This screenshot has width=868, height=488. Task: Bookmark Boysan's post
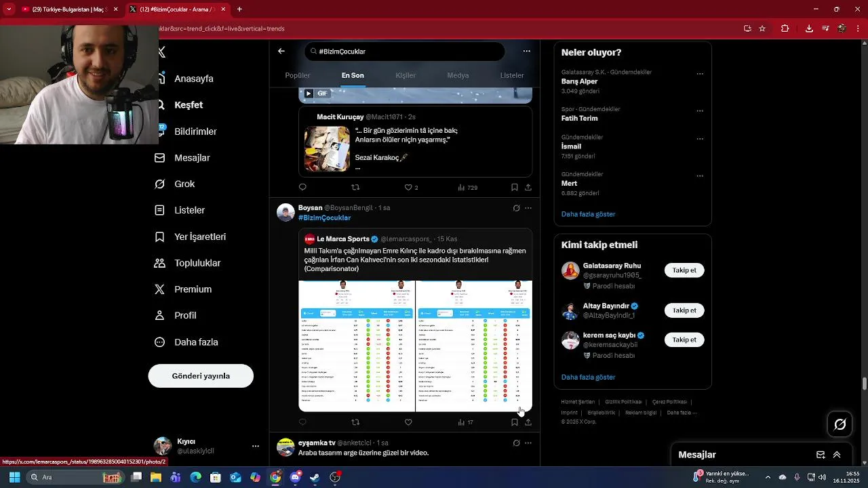tap(514, 422)
